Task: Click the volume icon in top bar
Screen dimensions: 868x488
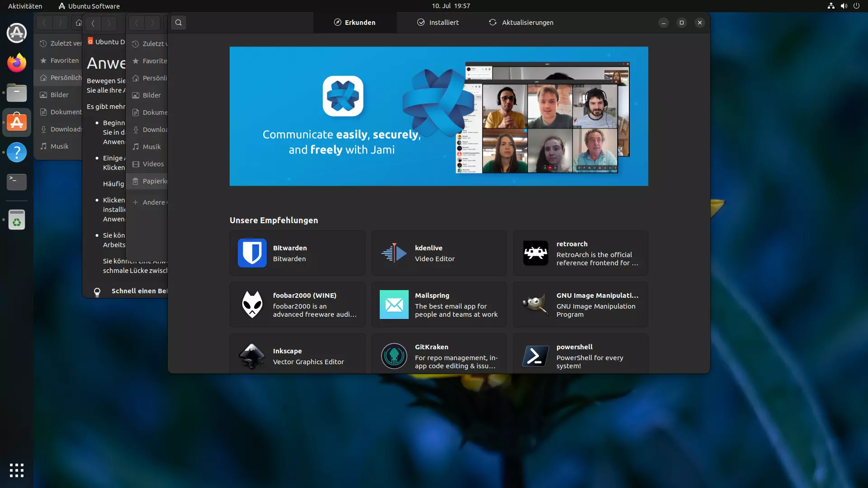Action: pyautogui.click(x=844, y=6)
